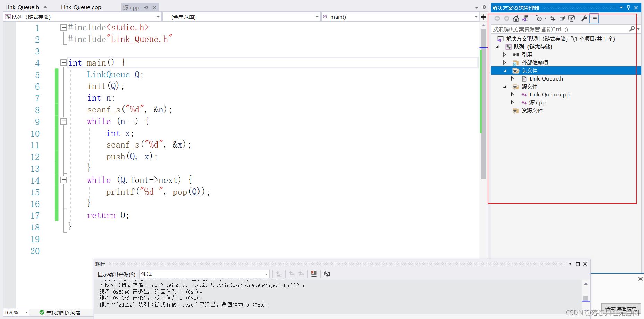Toggle preview selected items button
Screen dimensions: 644x319
[594, 18]
